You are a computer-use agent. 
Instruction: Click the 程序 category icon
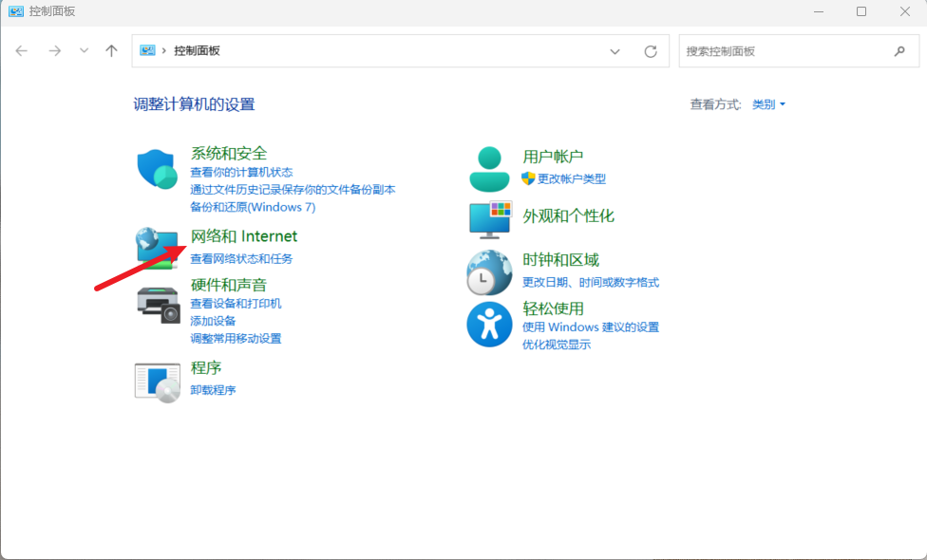click(x=157, y=378)
